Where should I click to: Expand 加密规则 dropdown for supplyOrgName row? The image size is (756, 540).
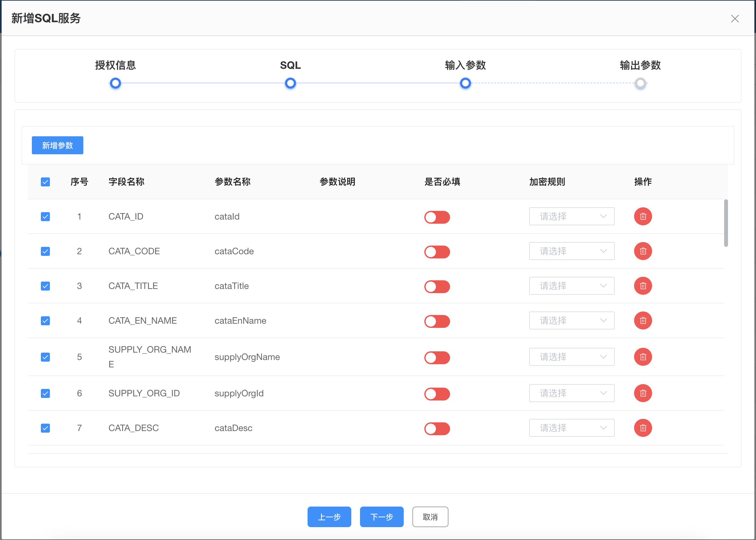click(571, 357)
